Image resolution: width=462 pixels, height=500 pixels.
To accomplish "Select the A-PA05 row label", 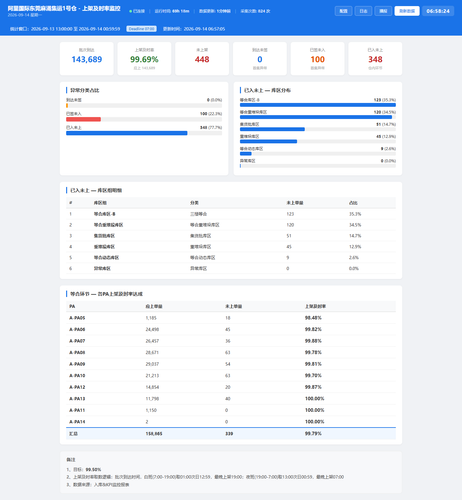I will tap(77, 318).
